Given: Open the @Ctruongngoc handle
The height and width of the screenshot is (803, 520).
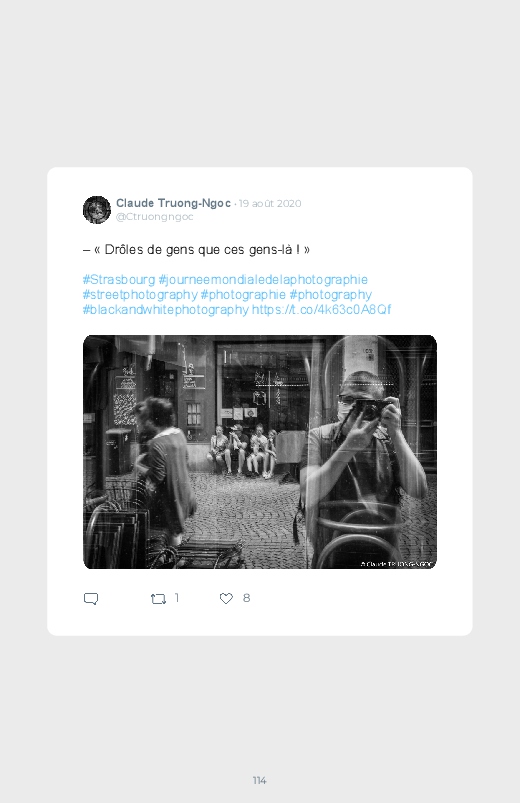Looking at the screenshot, I should (x=155, y=217).
